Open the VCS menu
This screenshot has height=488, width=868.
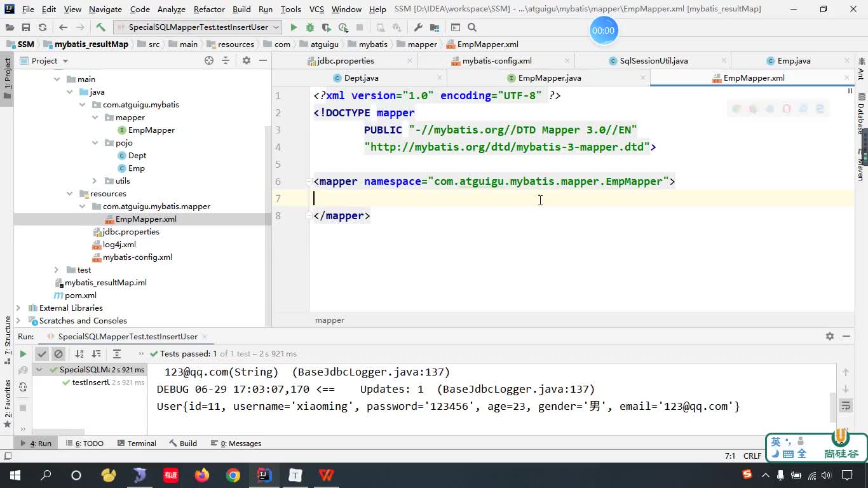[316, 9]
